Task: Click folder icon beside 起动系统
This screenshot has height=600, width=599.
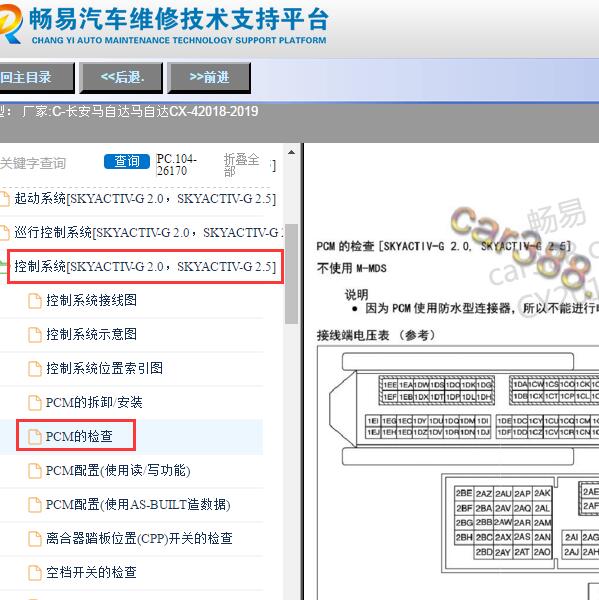Action: (x=5, y=199)
